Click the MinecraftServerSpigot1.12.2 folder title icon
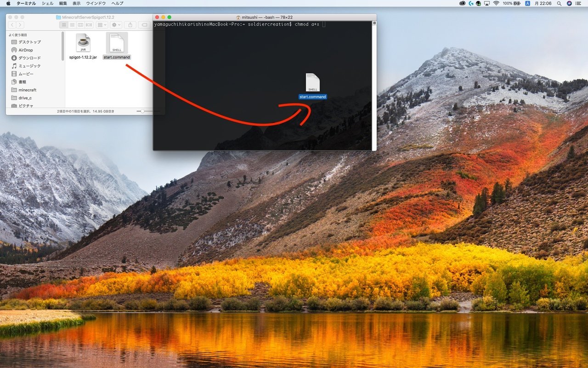 coord(58,17)
